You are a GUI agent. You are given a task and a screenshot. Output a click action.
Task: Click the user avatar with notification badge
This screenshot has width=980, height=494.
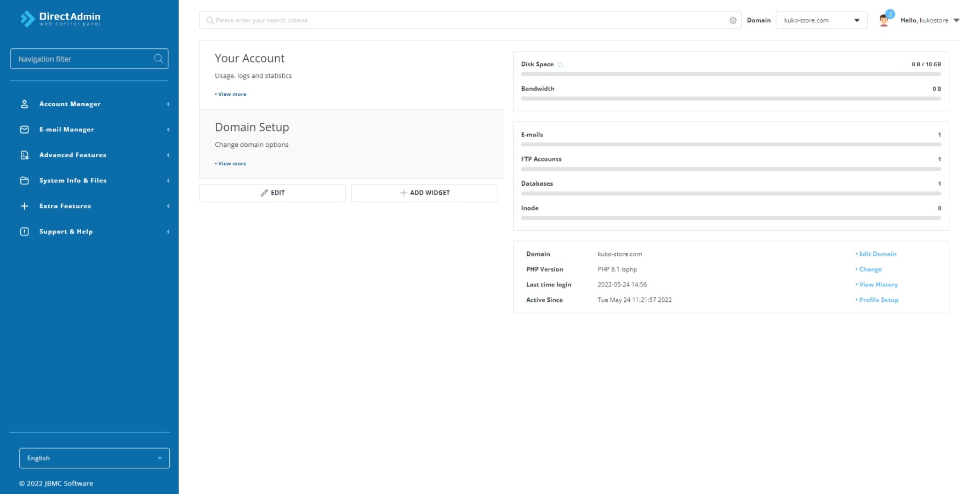pos(884,20)
